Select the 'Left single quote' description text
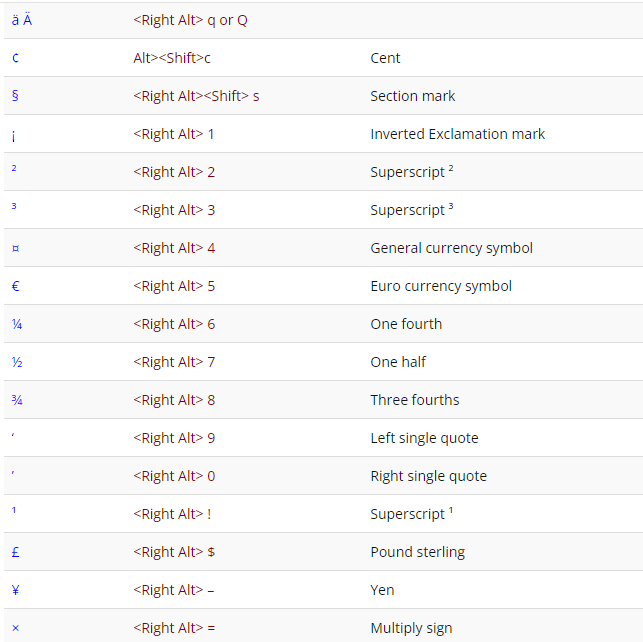Viewport: 643px width, 642px height. pyautogui.click(x=424, y=438)
